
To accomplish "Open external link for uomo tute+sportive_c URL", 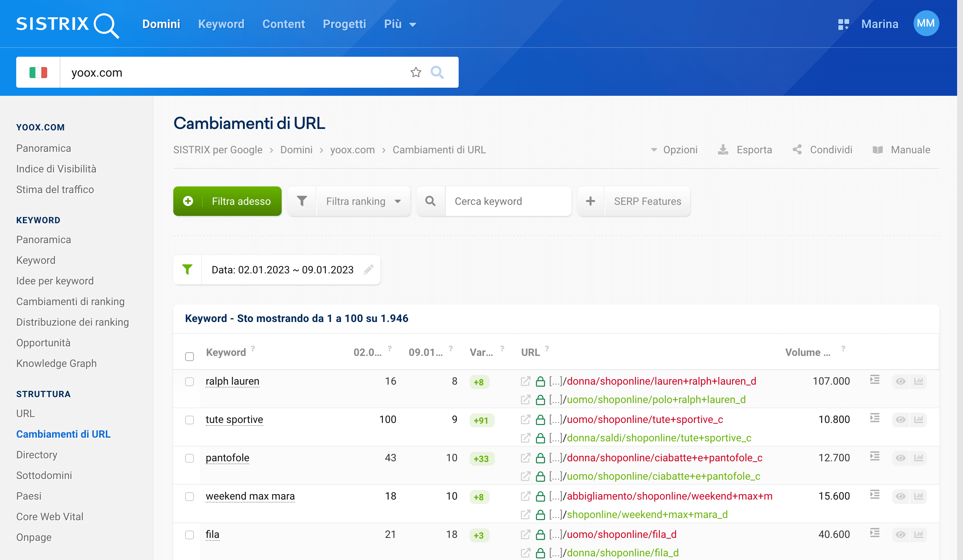I will 525,419.
